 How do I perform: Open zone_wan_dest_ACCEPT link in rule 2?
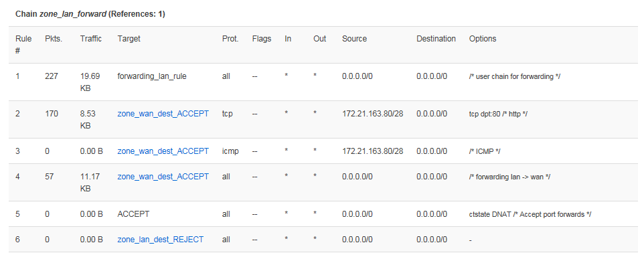(163, 113)
